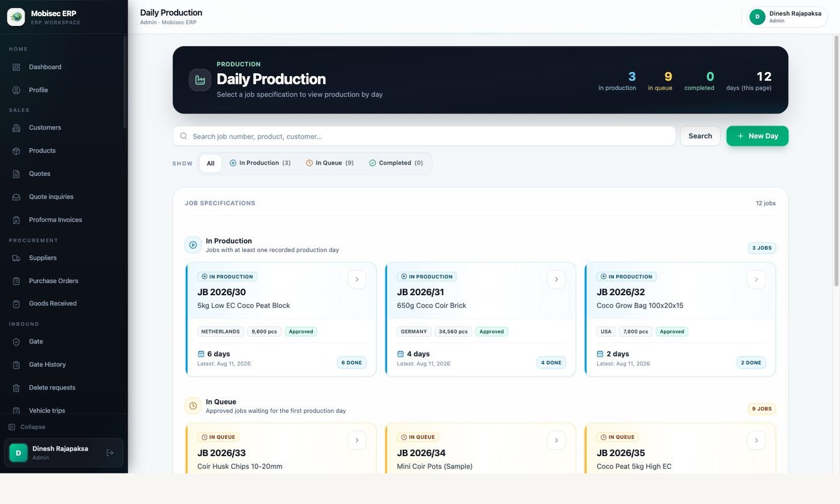The height and width of the screenshot is (504, 840).
Task: Create a New Day entry
Action: coord(757,136)
